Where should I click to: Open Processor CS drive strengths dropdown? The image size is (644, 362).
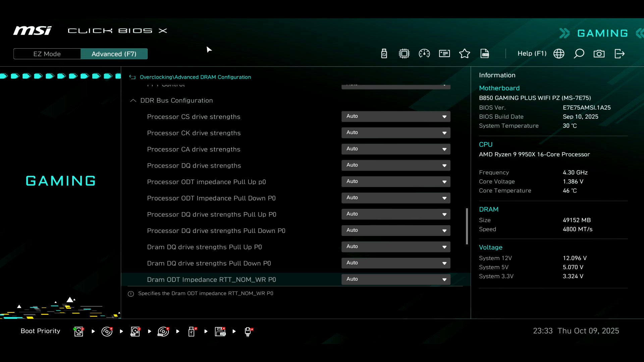[x=396, y=116]
